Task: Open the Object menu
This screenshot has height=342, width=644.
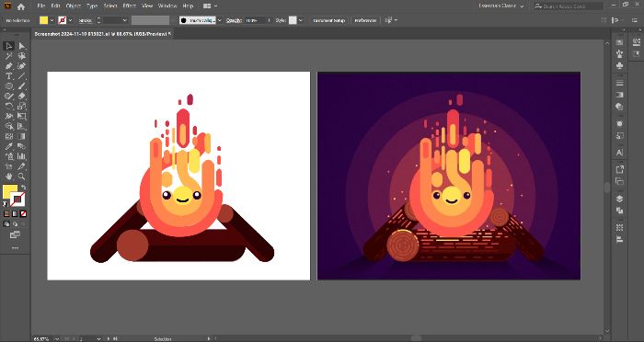Action: pyautogui.click(x=74, y=6)
